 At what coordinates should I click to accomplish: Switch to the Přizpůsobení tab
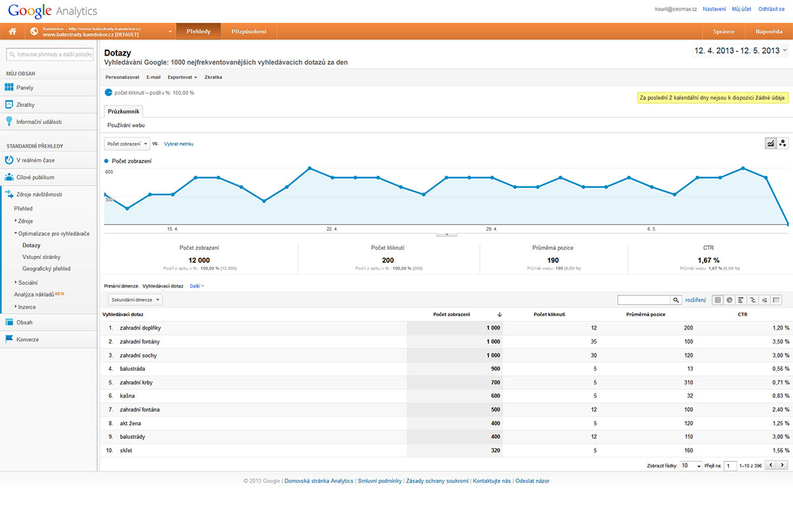point(248,32)
